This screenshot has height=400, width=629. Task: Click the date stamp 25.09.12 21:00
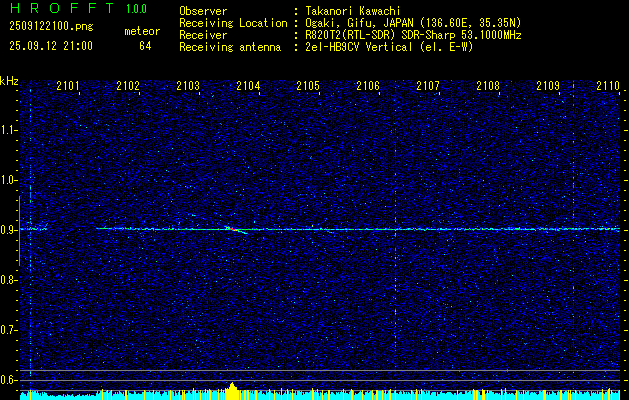pyautogui.click(x=51, y=46)
